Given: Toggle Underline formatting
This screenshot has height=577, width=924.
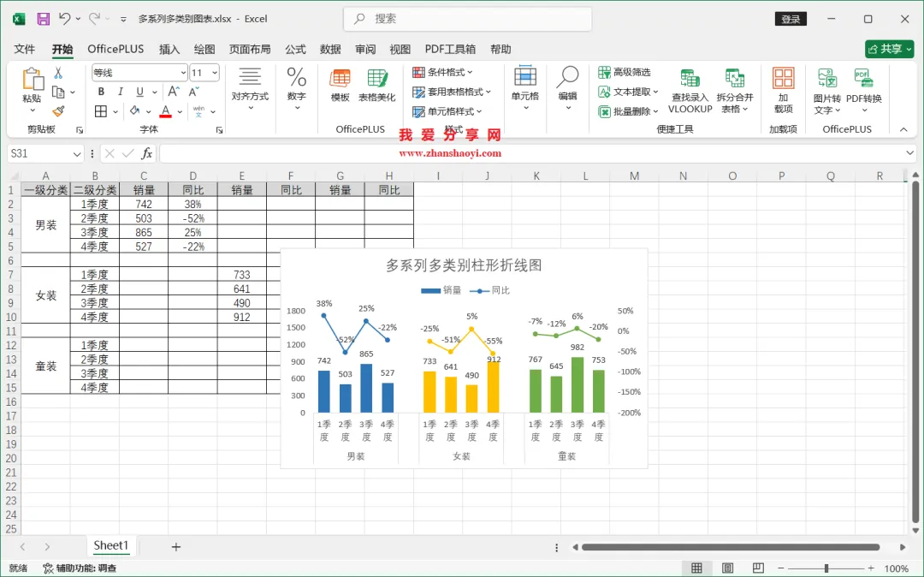Looking at the screenshot, I should click(139, 92).
